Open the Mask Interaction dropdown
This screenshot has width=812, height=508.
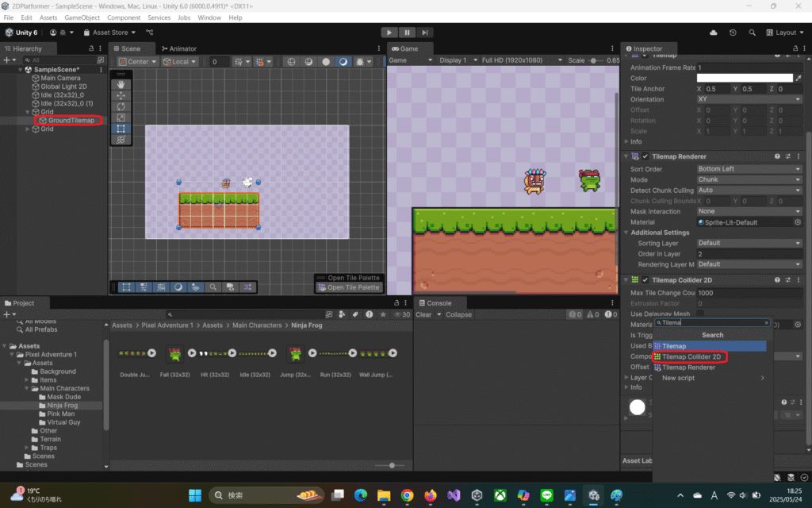coord(749,211)
